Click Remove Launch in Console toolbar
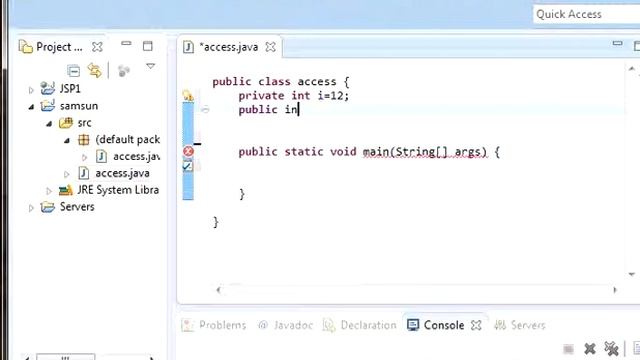Viewport: 640px width, 360px height. pyautogui.click(x=589, y=349)
